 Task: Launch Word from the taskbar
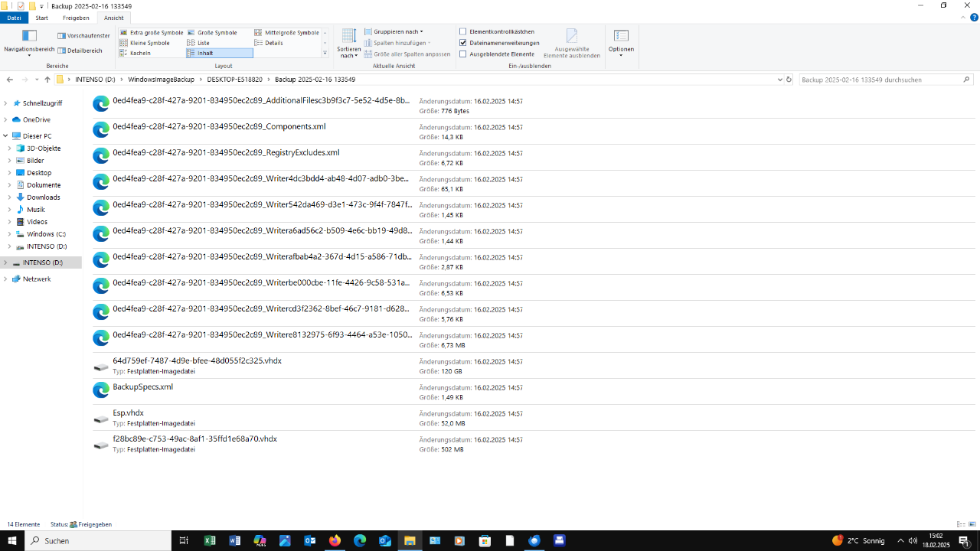235,540
